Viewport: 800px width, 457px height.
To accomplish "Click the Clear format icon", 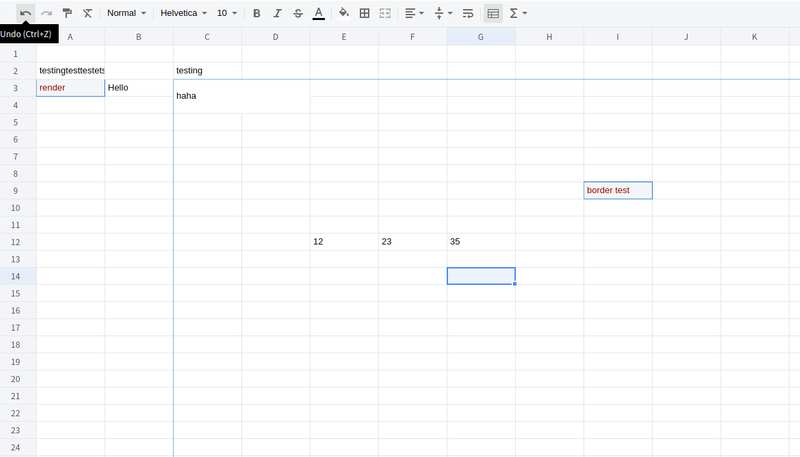I will [88, 13].
